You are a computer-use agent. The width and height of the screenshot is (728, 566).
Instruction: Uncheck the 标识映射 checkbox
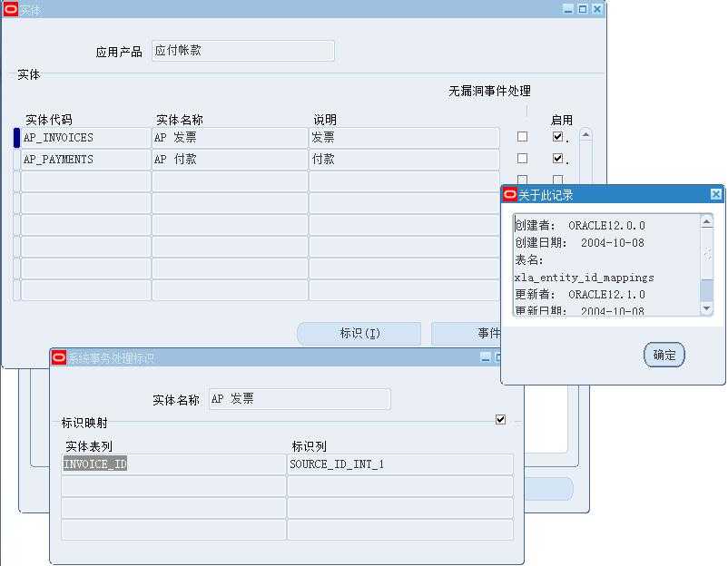pos(498,421)
